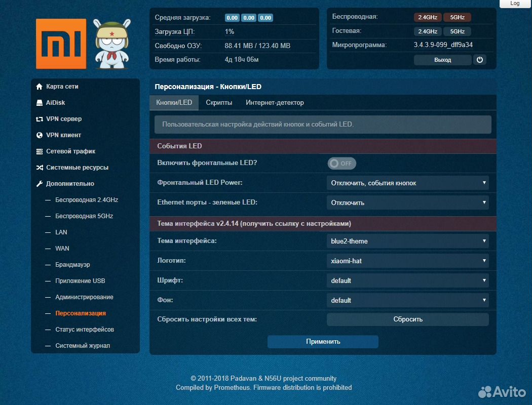Click the VPN сервер arrows icon
Image resolution: width=532 pixels, height=405 pixels.
pos(40,119)
